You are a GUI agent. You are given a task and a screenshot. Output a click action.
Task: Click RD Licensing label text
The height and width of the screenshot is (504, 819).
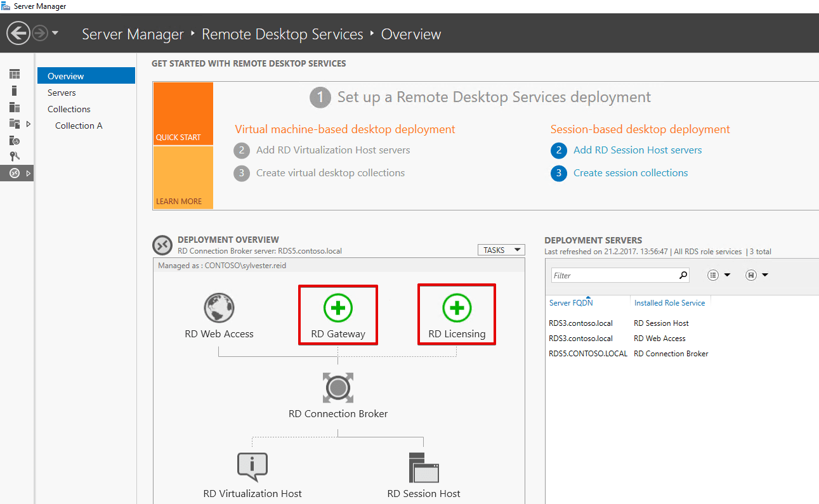tap(457, 334)
